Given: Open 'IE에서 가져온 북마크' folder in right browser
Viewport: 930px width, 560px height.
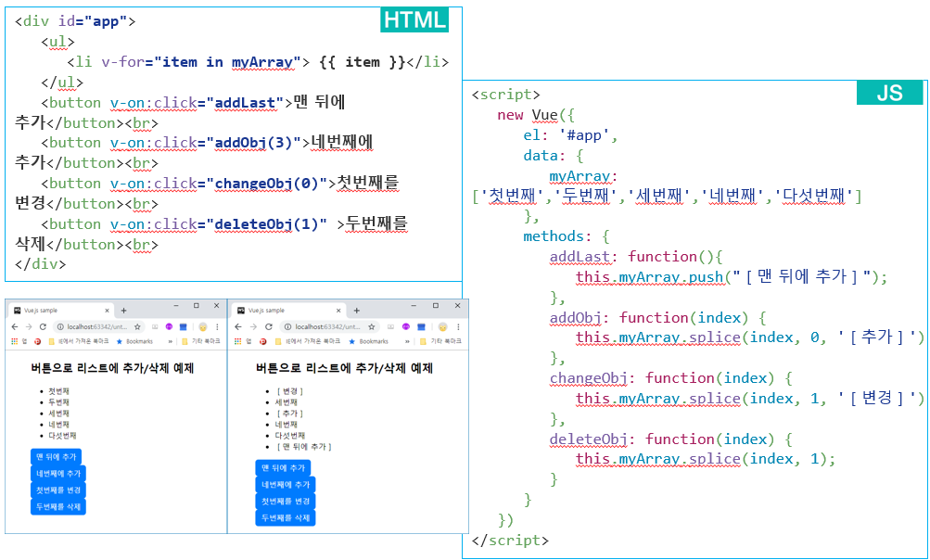Looking at the screenshot, I should (307, 341).
